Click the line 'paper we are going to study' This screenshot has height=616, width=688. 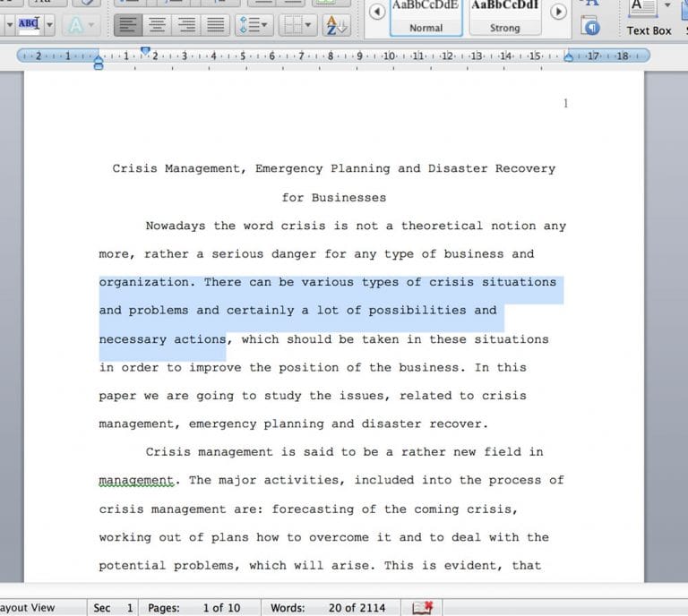[x=313, y=396]
